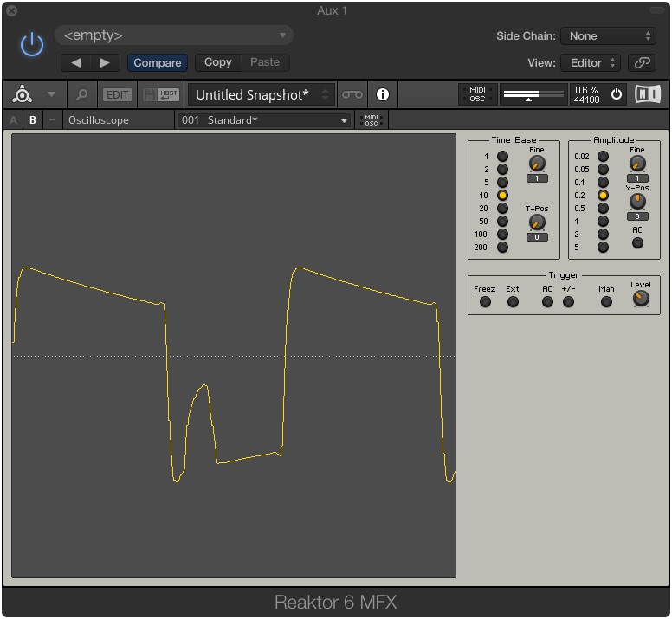This screenshot has height=619, width=672.
Task: Expand the 001 Standard preset dropdown
Action: (x=263, y=120)
